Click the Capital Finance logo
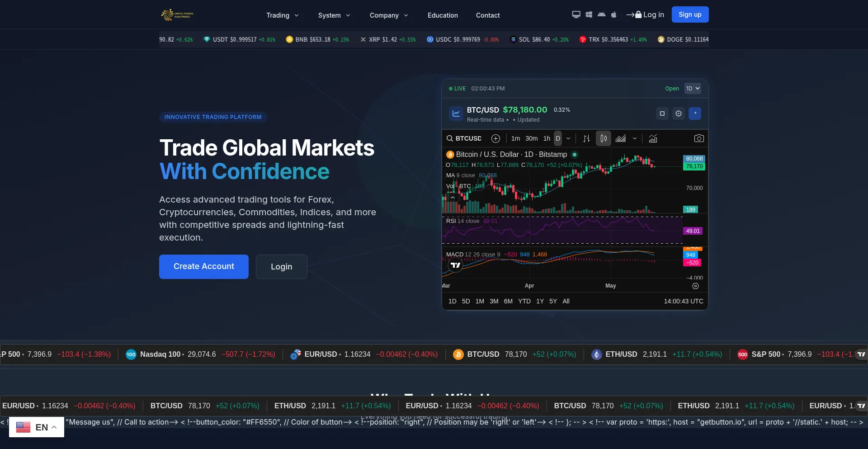 coord(177,15)
